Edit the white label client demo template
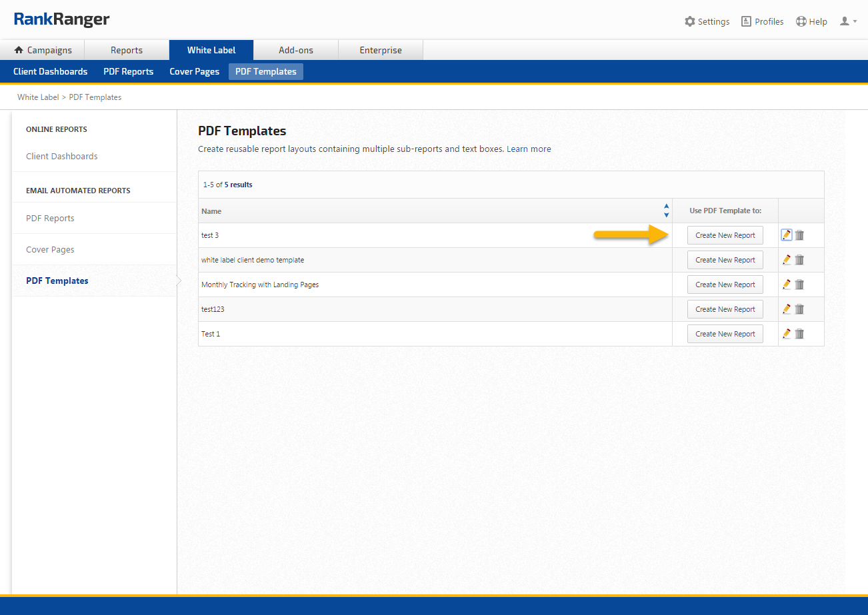The width and height of the screenshot is (868, 615). pyautogui.click(x=787, y=260)
